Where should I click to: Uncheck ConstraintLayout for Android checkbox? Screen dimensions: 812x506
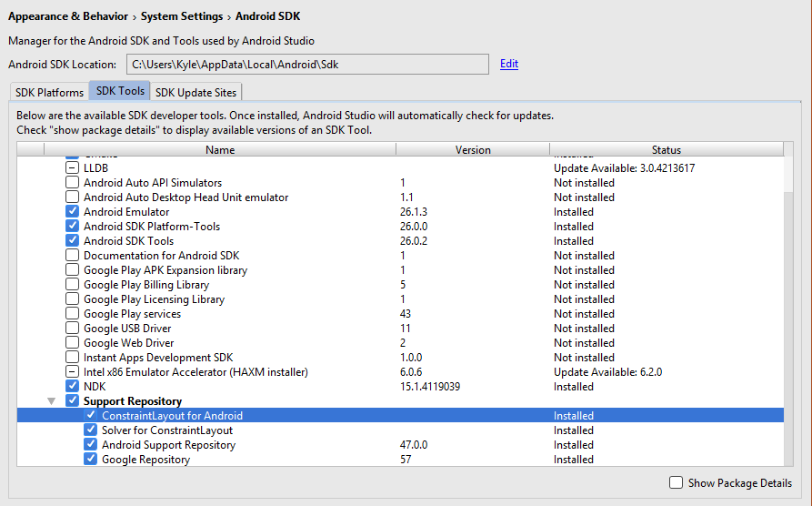91,415
